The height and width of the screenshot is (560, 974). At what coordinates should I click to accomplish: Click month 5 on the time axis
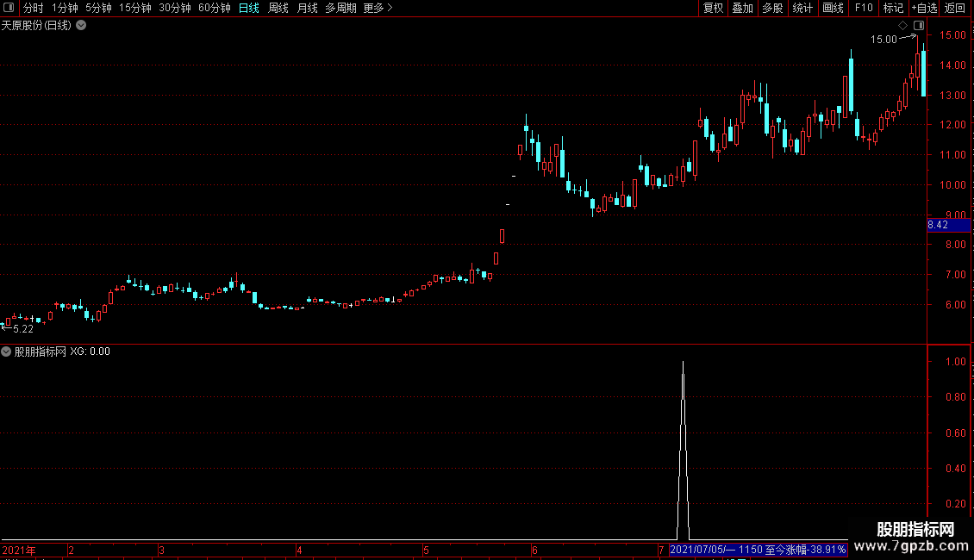pos(426,550)
